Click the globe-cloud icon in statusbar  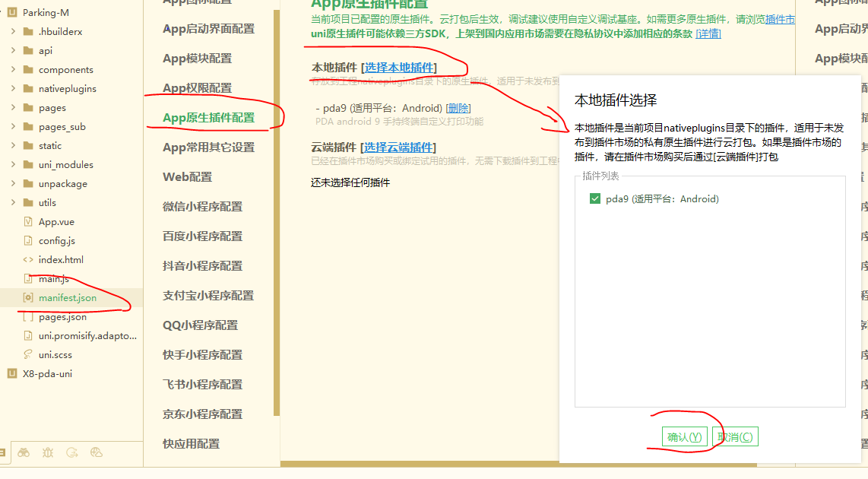point(95,452)
